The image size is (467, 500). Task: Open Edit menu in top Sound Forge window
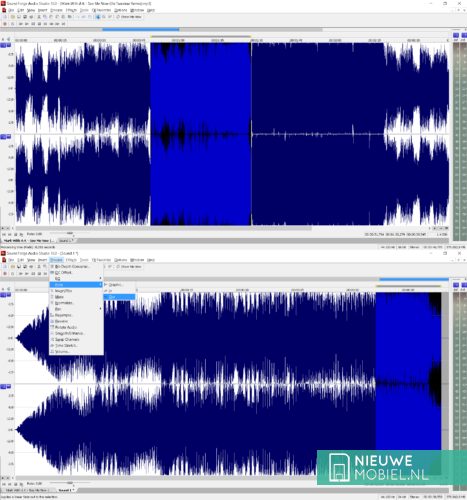tap(21, 10)
